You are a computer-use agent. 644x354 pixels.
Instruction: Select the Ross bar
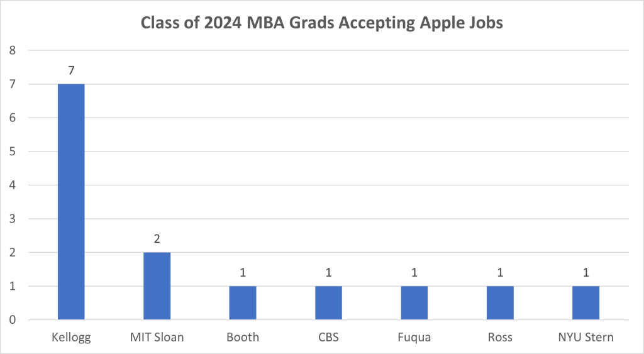pyautogui.click(x=500, y=303)
